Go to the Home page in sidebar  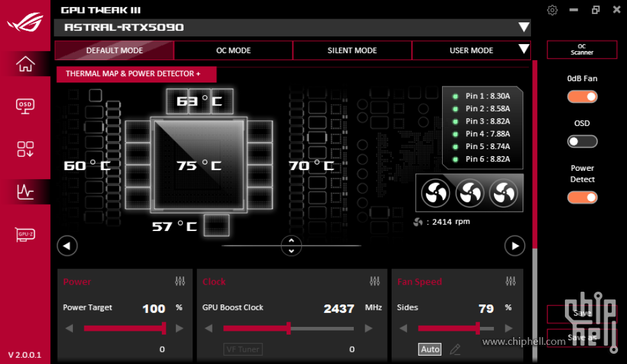coord(25,64)
